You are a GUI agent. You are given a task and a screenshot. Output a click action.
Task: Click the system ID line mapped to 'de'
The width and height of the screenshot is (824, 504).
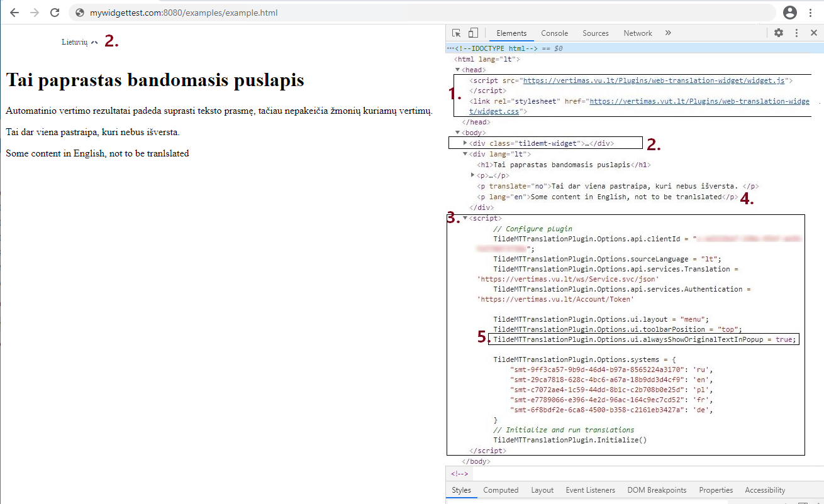click(612, 410)
